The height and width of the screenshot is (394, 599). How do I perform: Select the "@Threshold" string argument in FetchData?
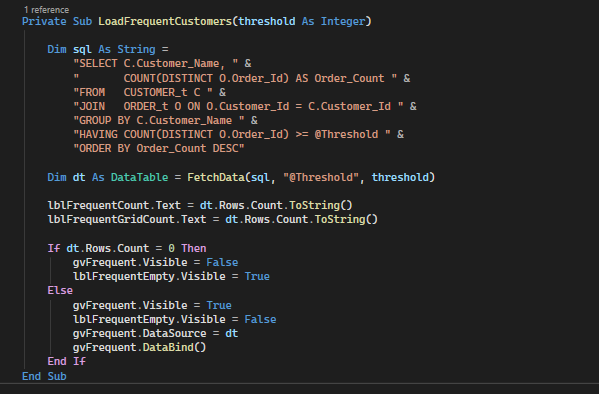coord(321,177)
